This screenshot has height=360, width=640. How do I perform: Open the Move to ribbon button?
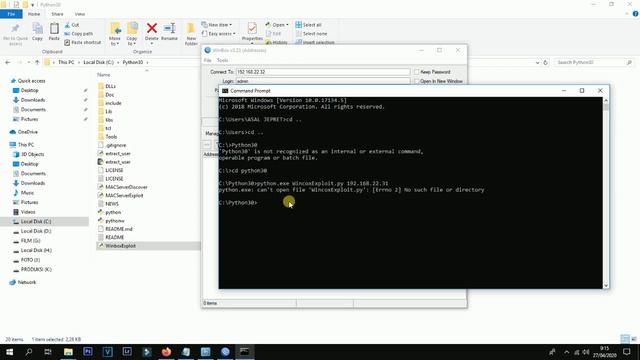(x=115, y=34)
